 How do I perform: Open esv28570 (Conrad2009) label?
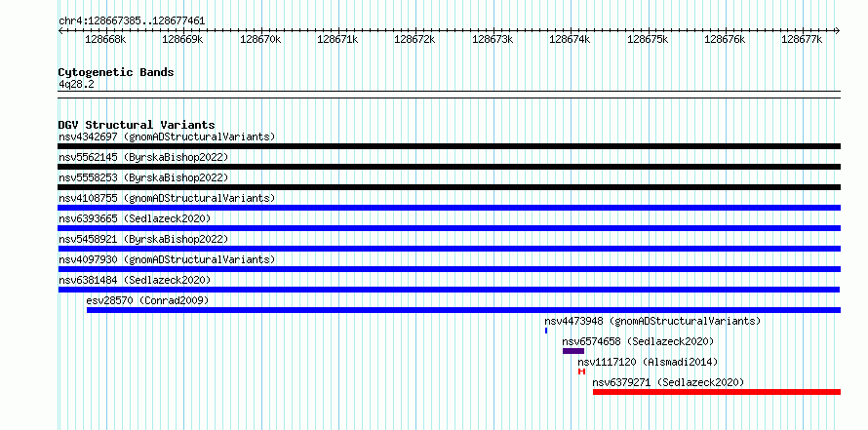148,300
